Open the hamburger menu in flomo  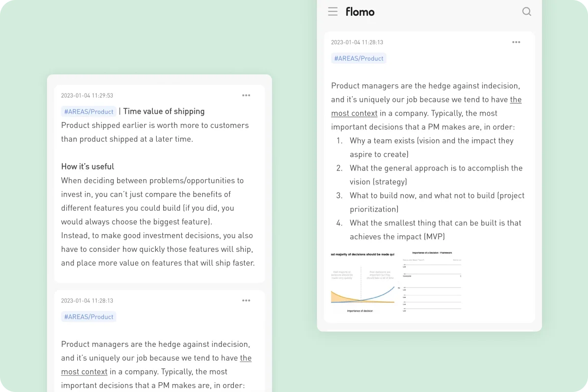click(333, 11)
